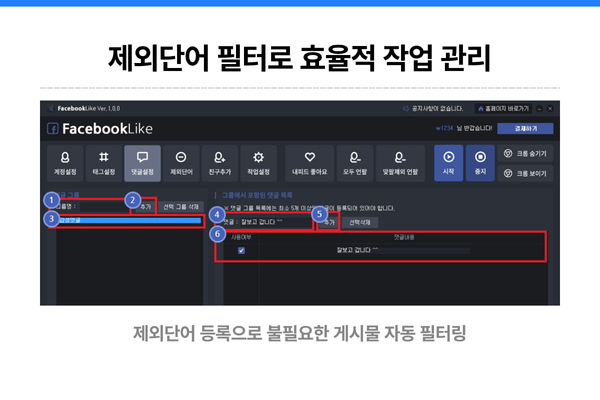The image size is (600, 400).
Task: Start the task with 시작 play button
Action: coord(448,163)
